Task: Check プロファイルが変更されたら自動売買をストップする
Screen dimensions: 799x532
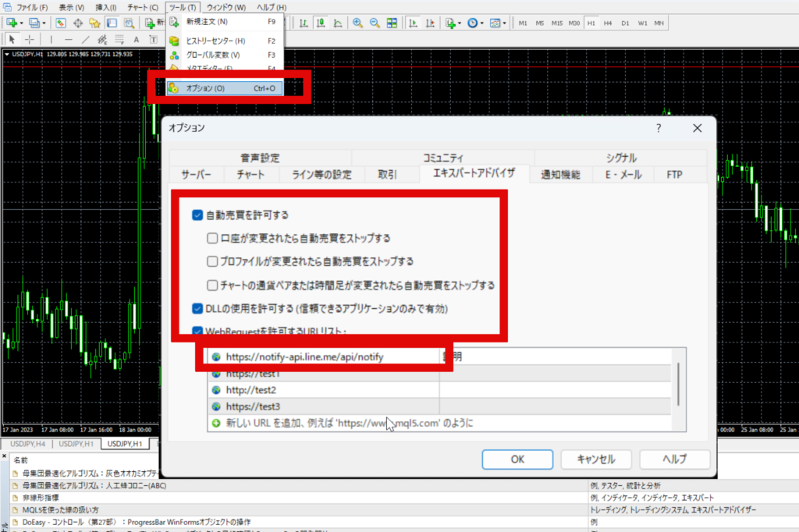Action: pos(212,261)
